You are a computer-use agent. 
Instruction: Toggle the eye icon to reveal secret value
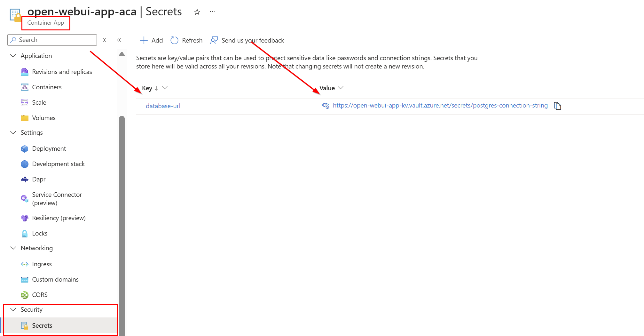point(325,106)
